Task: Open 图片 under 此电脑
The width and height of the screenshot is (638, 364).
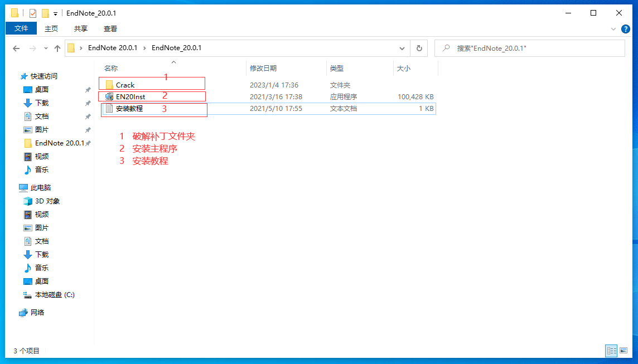Action: coord(41,228)
